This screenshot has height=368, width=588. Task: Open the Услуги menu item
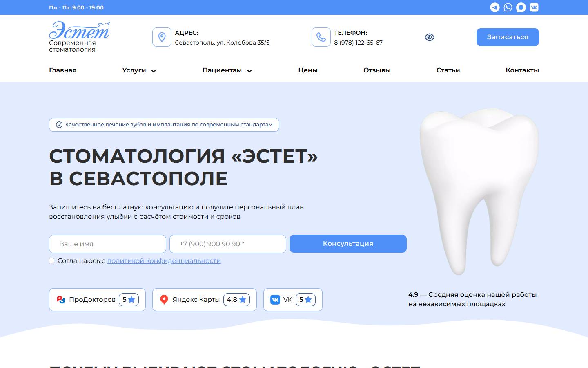pyautogui.click(x=134, y=70)
